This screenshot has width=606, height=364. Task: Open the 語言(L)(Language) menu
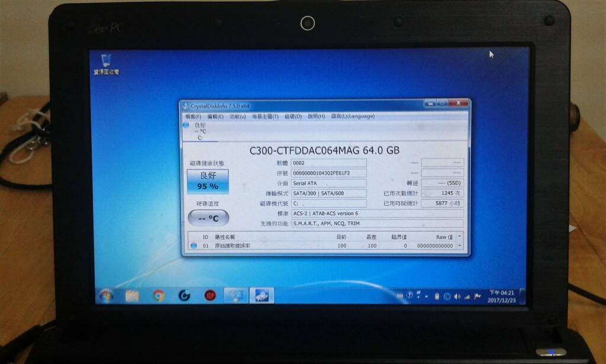353,116
